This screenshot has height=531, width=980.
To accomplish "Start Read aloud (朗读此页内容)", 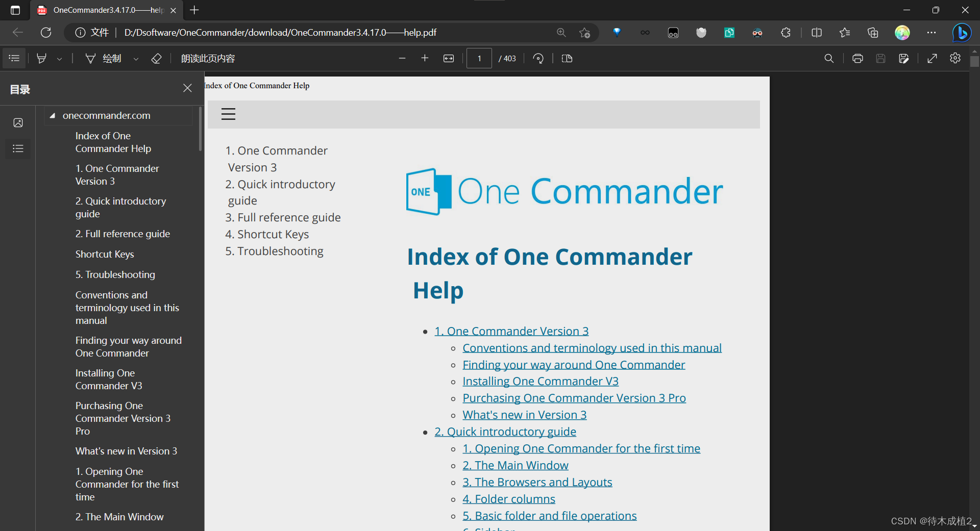I will click(x=208, y=59).
